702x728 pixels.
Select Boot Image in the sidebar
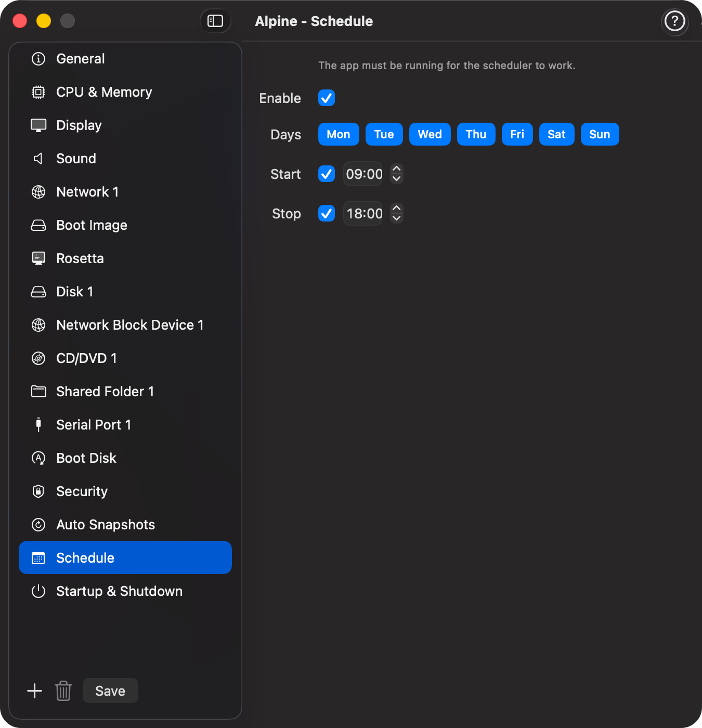coord(125,225)
